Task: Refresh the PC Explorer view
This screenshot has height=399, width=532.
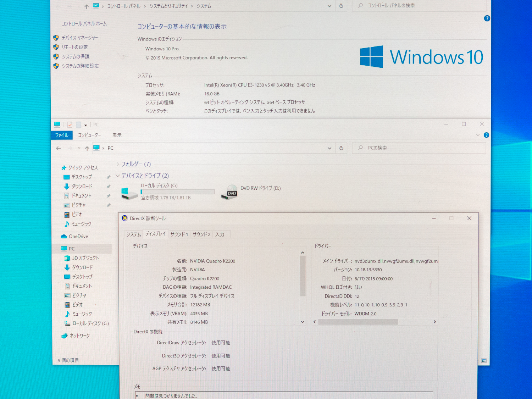Action: pos(341,148)
